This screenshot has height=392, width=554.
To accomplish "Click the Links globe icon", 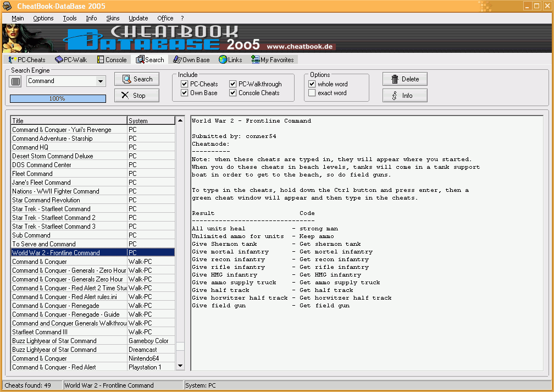I will click(x=223, y=60).
